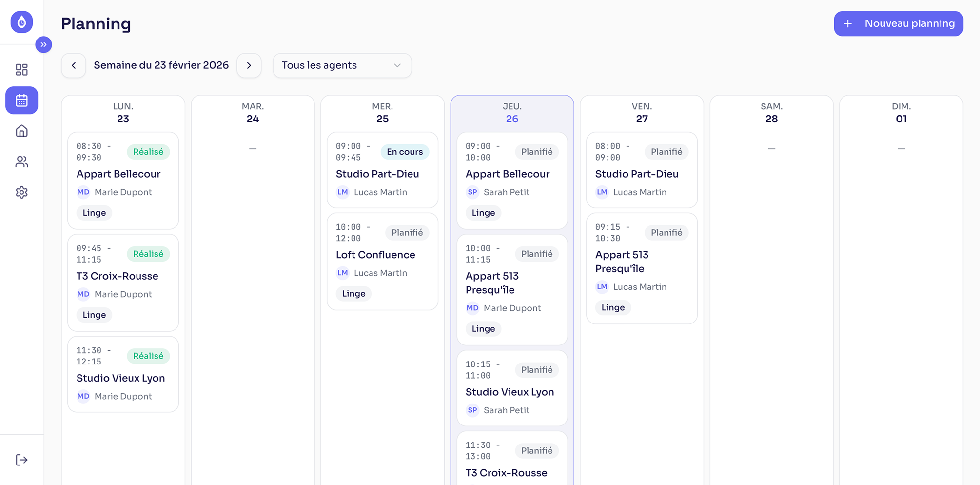Click the 'En cours' status badge on Studio Part-Dieu
Screen dimensions: 980x485
pos(405,152)
